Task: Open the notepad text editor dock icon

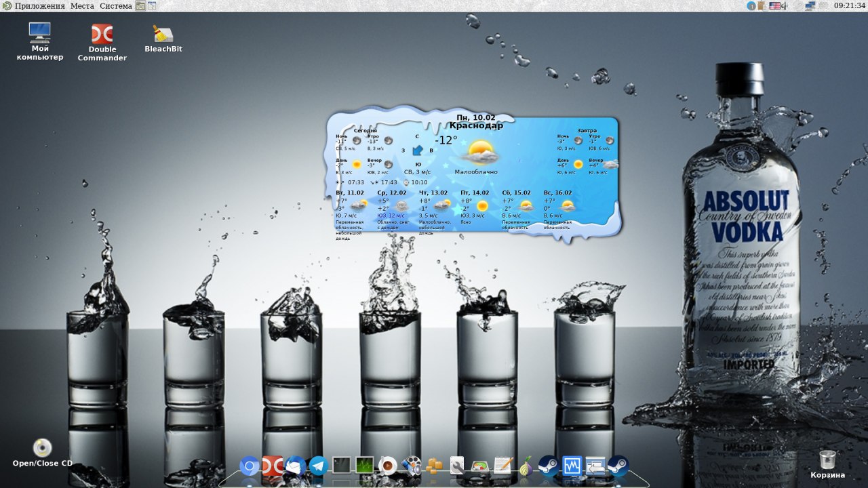Action: tap(503, 466)
